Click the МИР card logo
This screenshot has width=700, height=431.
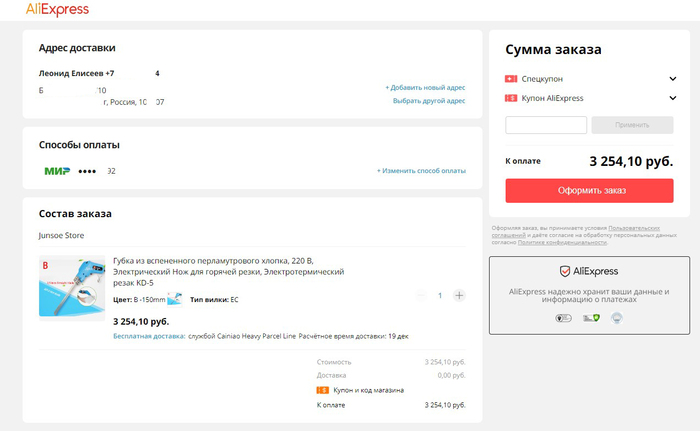(x=57, y=171)
